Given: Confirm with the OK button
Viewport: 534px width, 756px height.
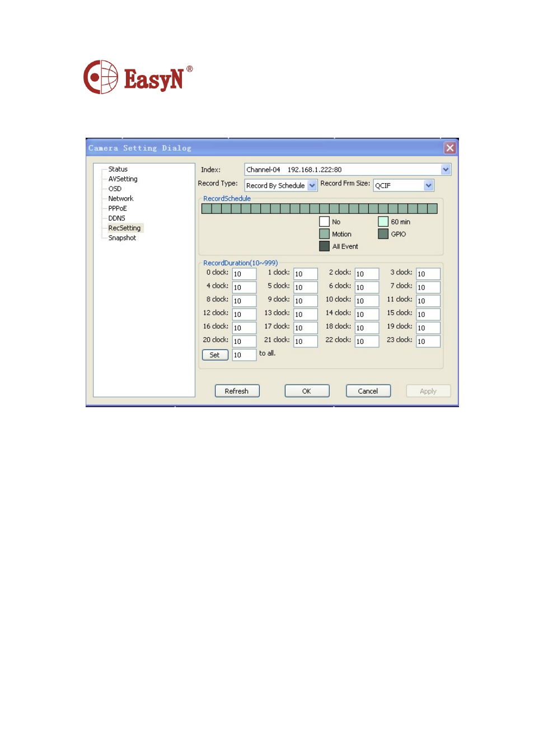Looking at the screenshot, I should 307,391.
